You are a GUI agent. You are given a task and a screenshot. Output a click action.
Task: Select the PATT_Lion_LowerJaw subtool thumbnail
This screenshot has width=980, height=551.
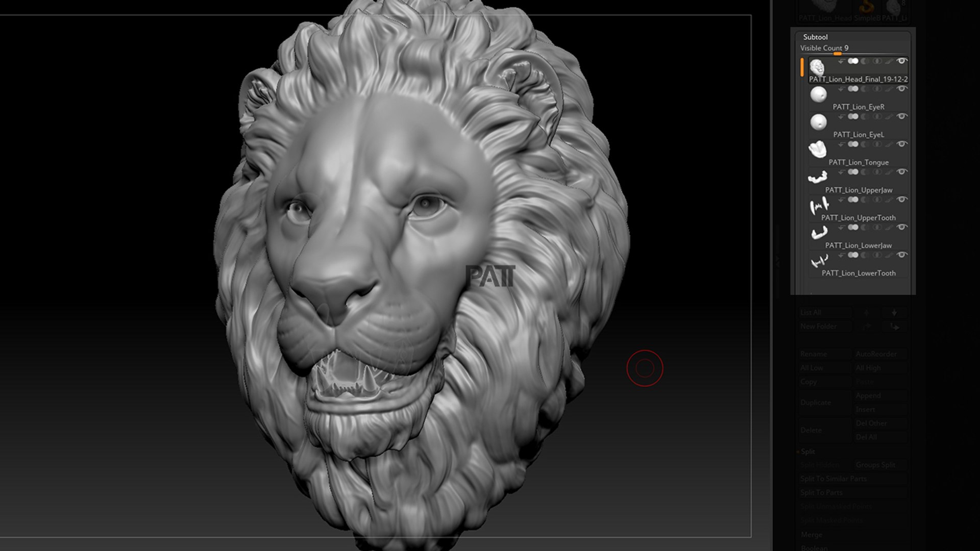[x=819, y=233]
